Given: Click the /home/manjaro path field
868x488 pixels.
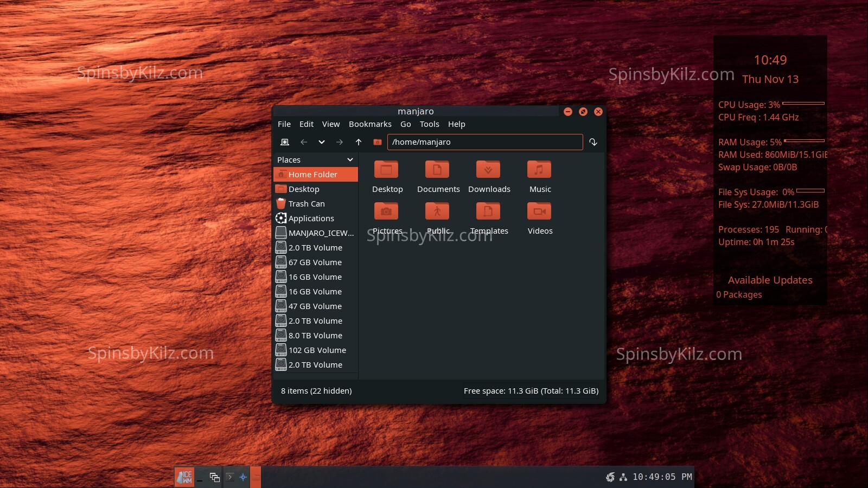Looking at the screenshot, I should point(484,142).
